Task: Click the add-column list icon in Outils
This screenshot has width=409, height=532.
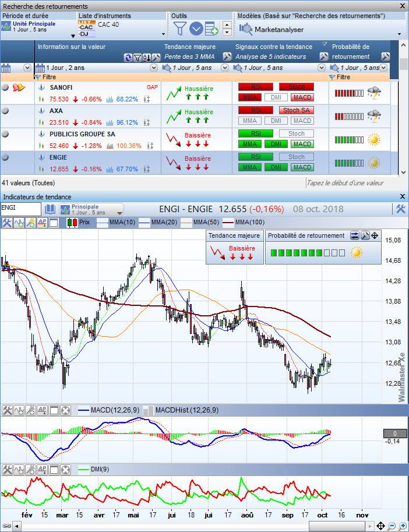Action: point(211,29)
